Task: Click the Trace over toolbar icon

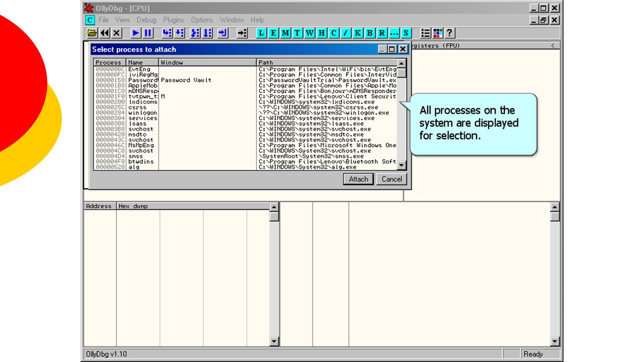Action: pos(207,33)
